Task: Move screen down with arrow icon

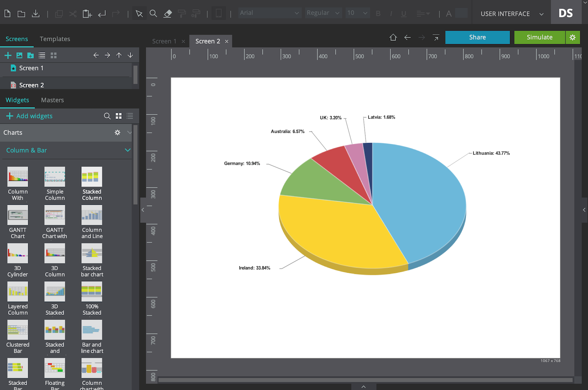Action: point(130,55)
